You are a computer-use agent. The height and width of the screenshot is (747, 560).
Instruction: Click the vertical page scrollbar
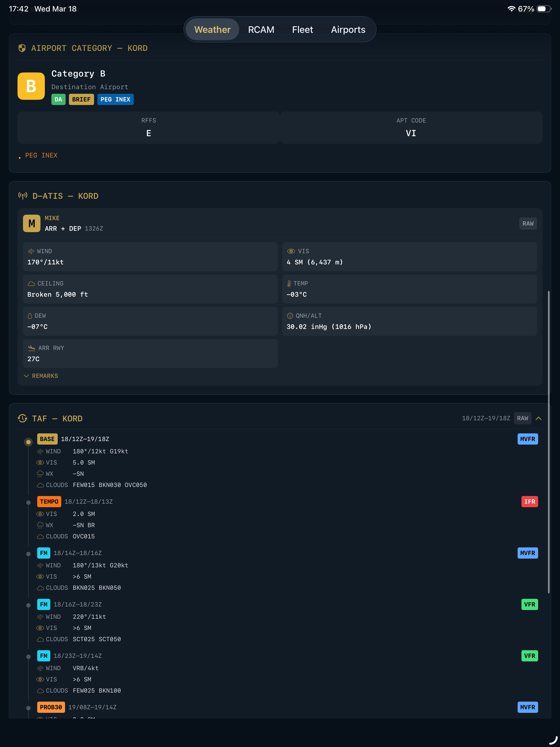(x=549, y=442)
